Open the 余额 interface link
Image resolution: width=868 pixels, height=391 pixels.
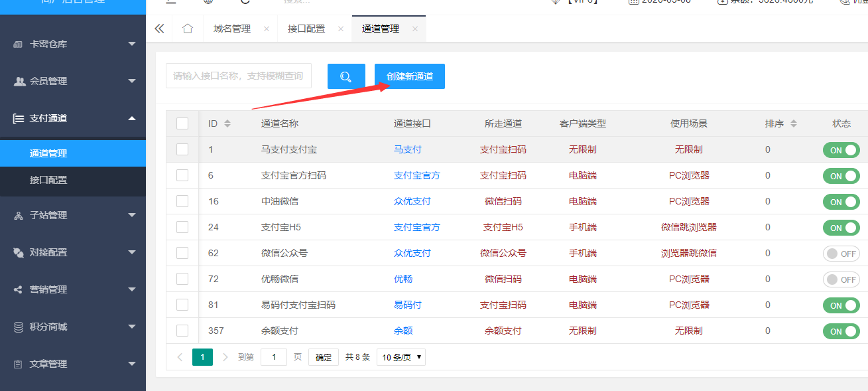coord(403,331)
